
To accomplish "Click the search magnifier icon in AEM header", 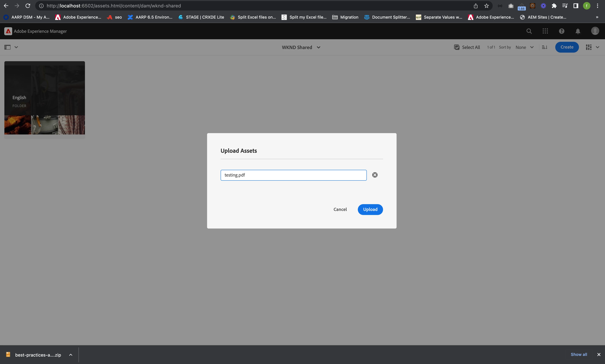I will (x=529, y=31).
